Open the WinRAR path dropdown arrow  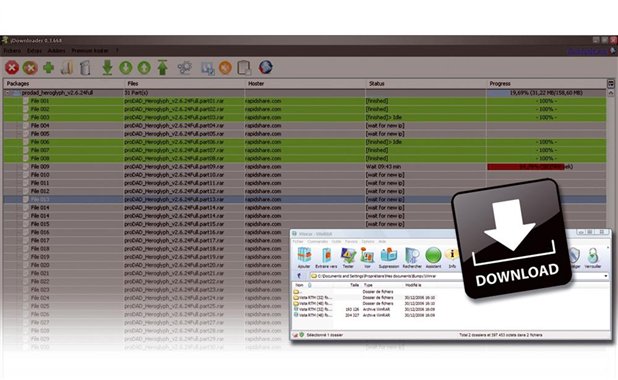(x=606, y=276)
